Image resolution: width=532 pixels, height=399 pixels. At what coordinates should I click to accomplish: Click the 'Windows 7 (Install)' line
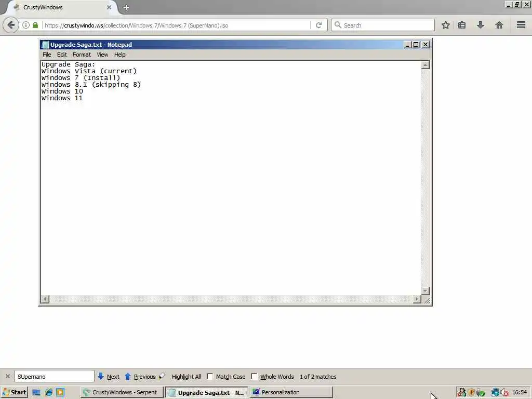point(81,78)
